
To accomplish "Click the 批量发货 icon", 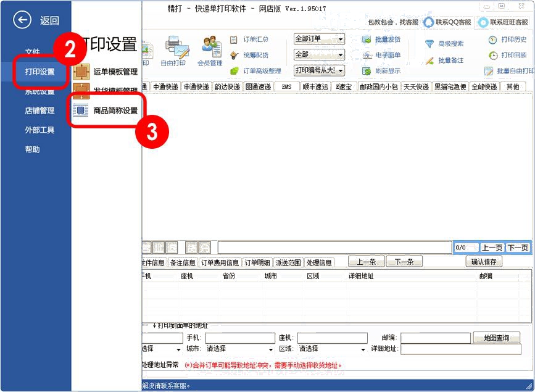I will tap(367, 40).
